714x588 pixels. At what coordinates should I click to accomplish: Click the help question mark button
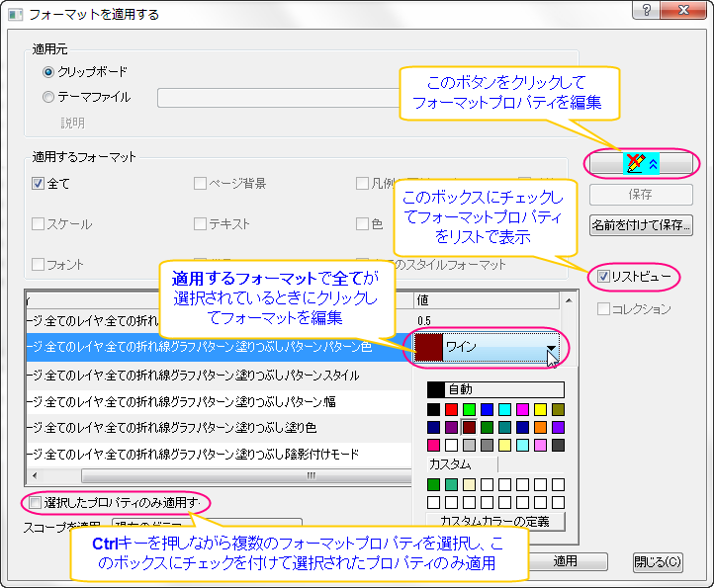[646, 10]
